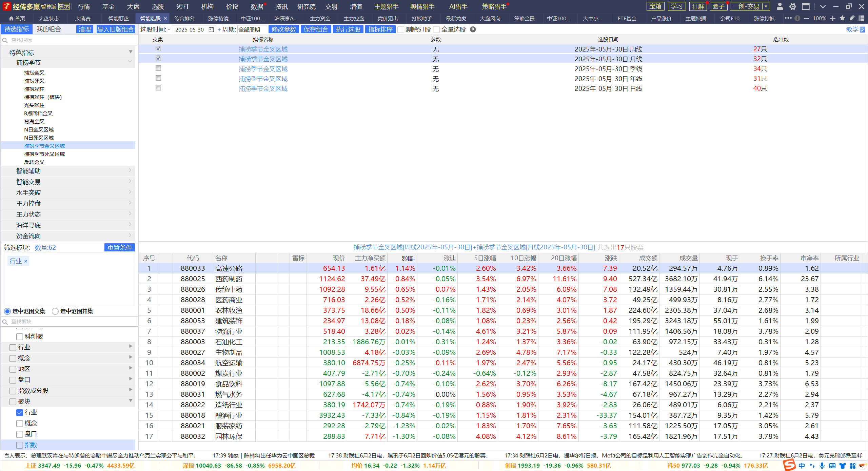Viewport: 868px width, 471px height.
Task: Click the window layout icon in title bar
Action: (x=806, y=6)
